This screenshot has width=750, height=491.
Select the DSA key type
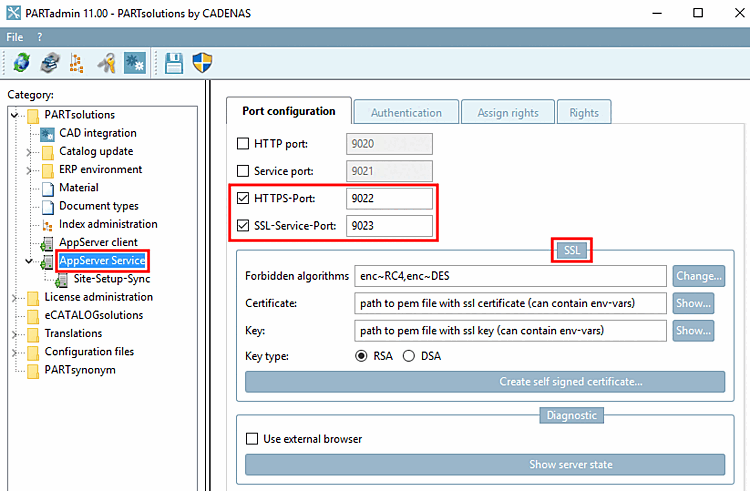[x=408, y=356]
